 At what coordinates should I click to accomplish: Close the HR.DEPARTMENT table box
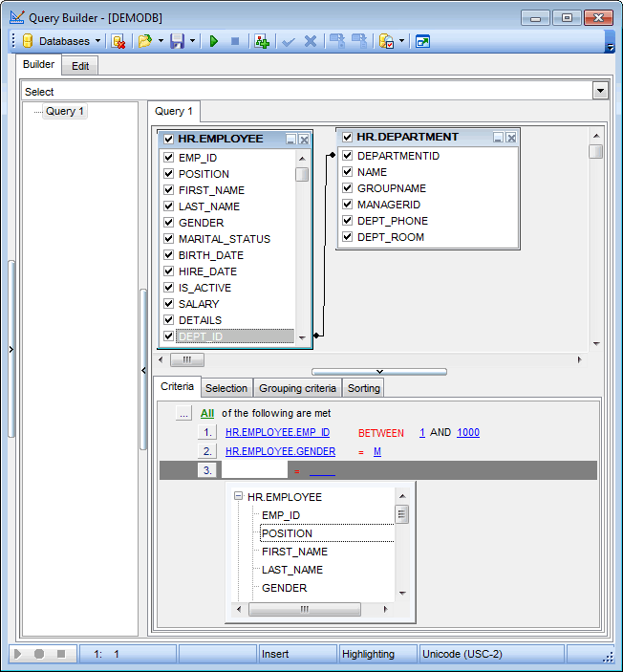coord(511,137)
